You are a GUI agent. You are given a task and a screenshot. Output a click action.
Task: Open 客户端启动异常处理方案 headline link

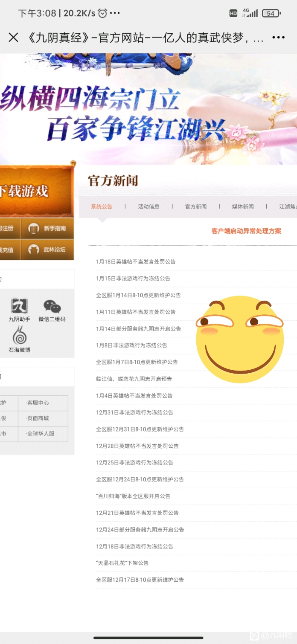pyautogui.click(x=246, y=231)
